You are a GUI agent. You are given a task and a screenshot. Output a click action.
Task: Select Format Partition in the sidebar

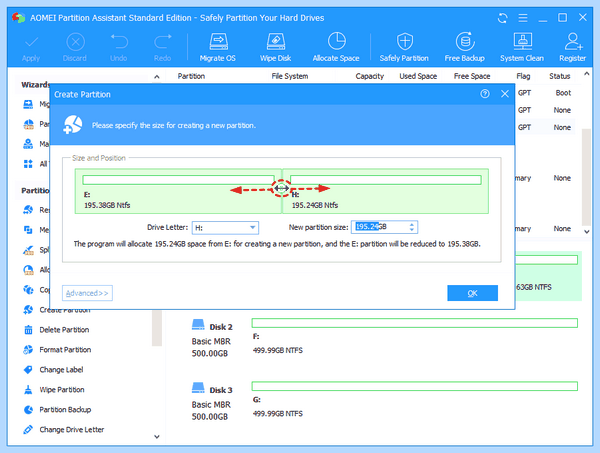tap(65, 350)
